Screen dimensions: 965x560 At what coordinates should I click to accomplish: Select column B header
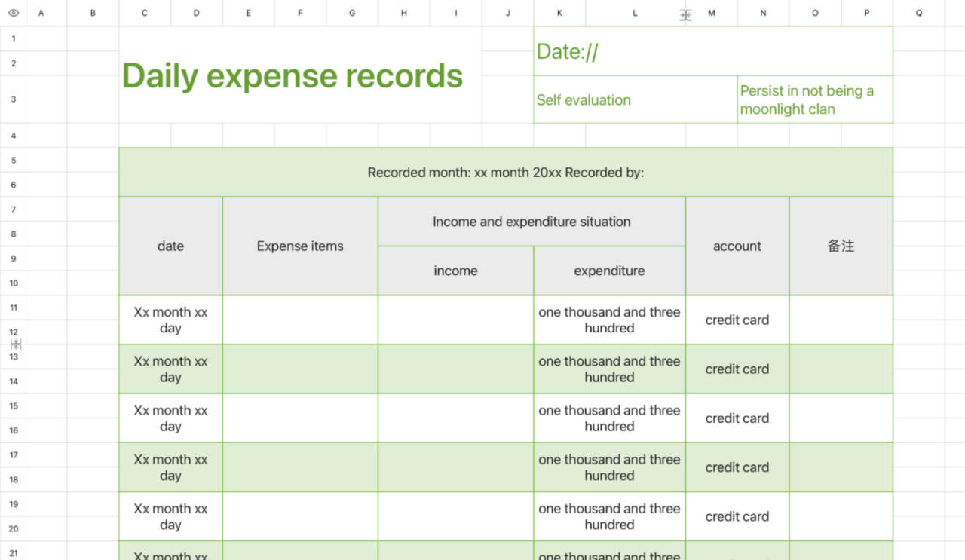click(93, 13)
